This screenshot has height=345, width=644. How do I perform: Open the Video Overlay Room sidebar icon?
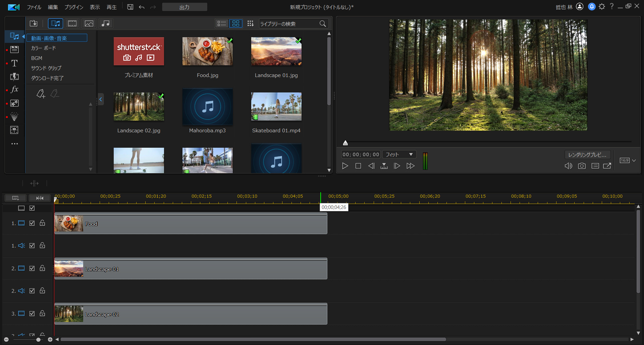pos(14,103)
